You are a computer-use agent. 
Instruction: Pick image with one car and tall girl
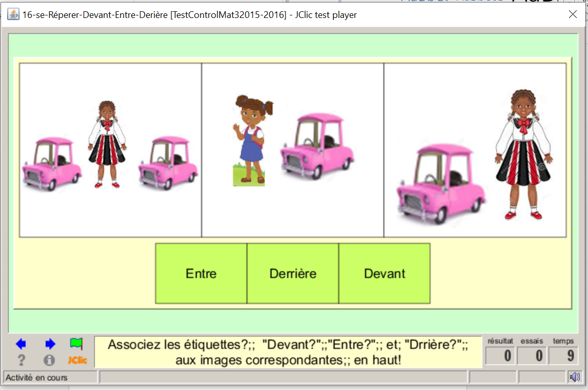tap(475, 150)
